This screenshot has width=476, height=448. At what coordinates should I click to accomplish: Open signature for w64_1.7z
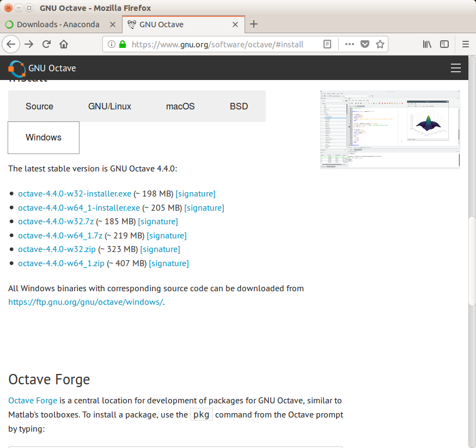[x=167, y=235]
